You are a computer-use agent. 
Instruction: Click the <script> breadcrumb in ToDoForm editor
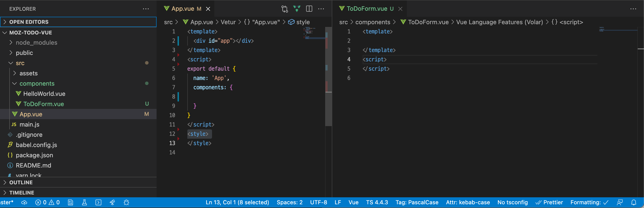pos(571,22)
